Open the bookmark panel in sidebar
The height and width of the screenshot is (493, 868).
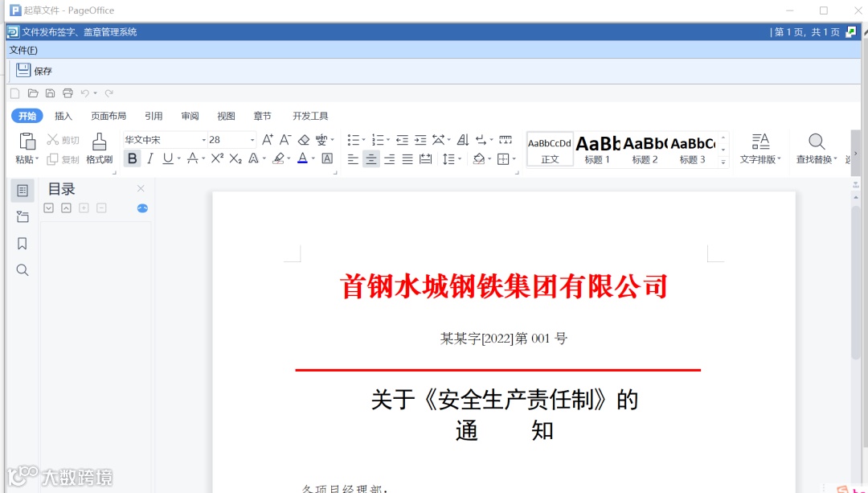coord(23,243)
